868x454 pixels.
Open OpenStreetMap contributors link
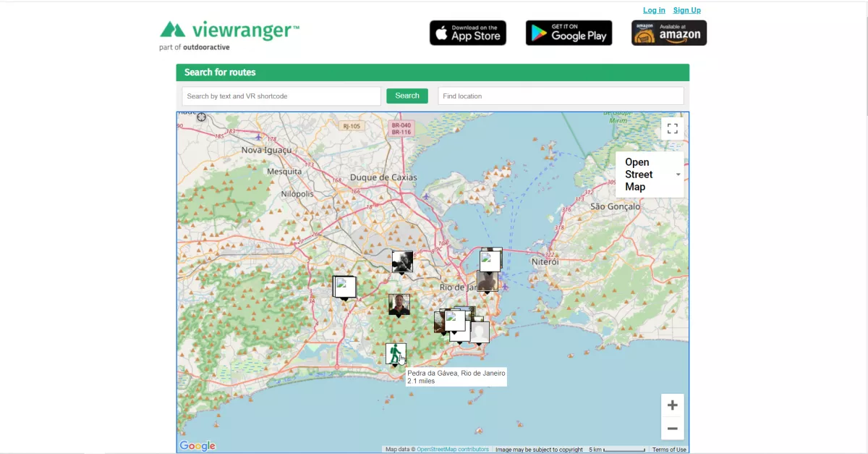tap(453, 450)
